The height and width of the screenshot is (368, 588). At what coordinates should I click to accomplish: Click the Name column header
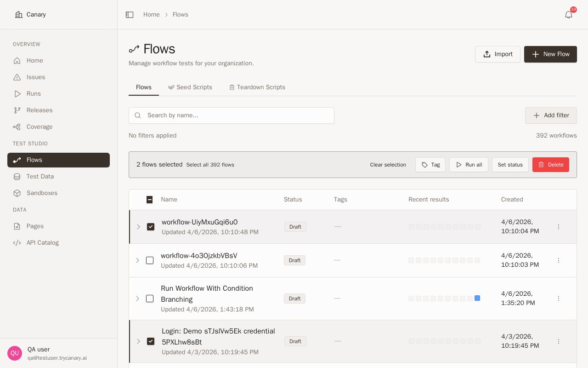(x=169, y=200)
